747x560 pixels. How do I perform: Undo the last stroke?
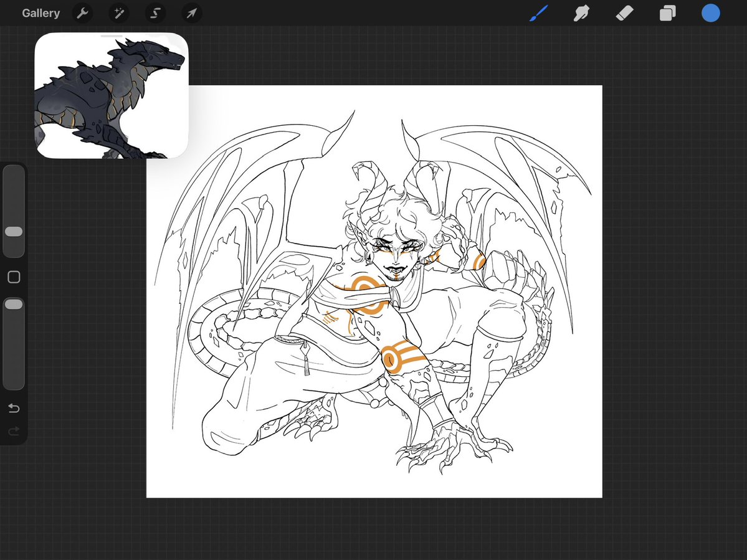(x=14, y=408)
